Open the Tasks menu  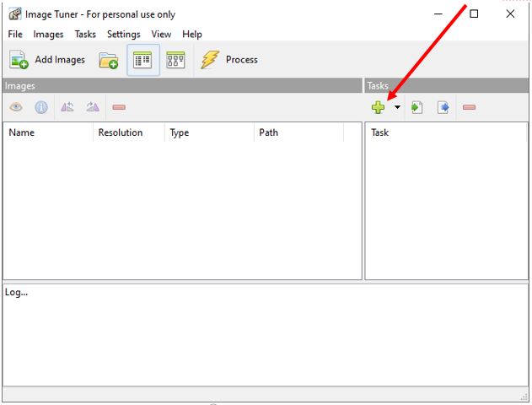(85, 35)
